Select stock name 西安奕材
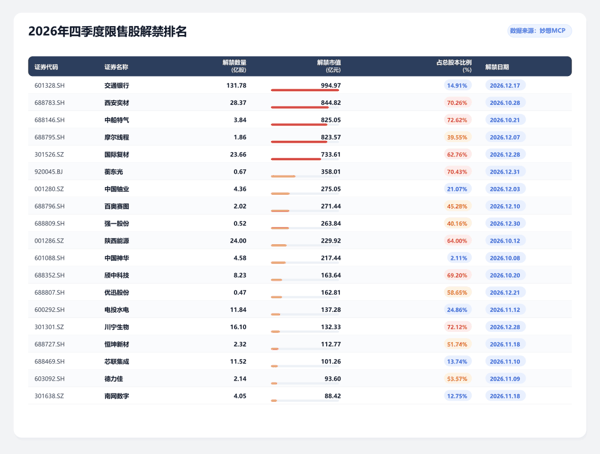600x454 pixels. point(117,103)
